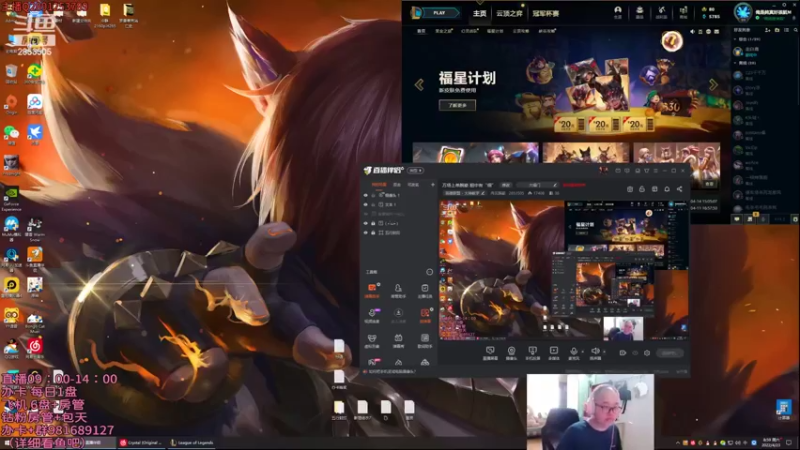Switch to 主页 tab in League client

pos(480,13)
